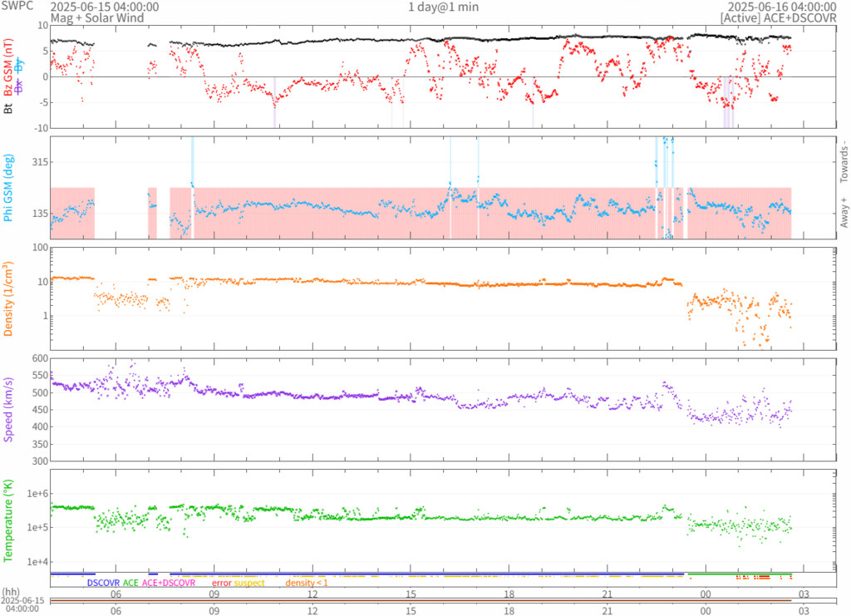Click the Speed (km/s) axis label
Image resolution: width=851 pixels, height=616 pixels.
(8, 410)
